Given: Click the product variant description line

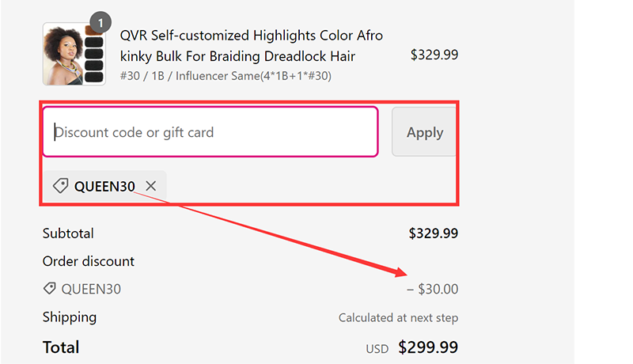Looking at the screenshot, I should (226, 76).
